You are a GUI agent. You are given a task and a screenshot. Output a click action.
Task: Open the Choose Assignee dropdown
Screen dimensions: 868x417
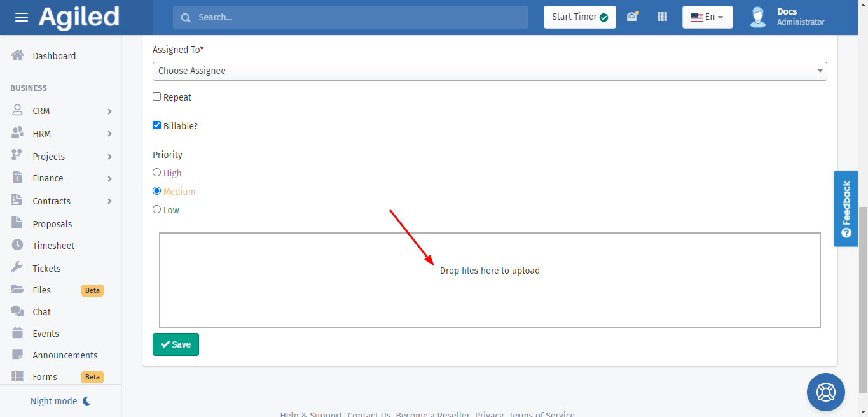coord(489,71)
